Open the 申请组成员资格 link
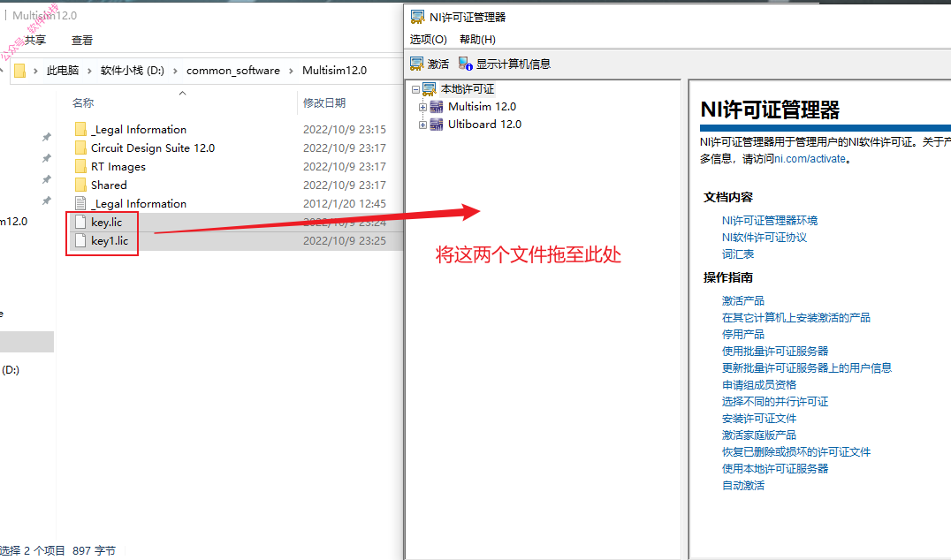This screenshot has height=560, width=951. click(758, 385)
